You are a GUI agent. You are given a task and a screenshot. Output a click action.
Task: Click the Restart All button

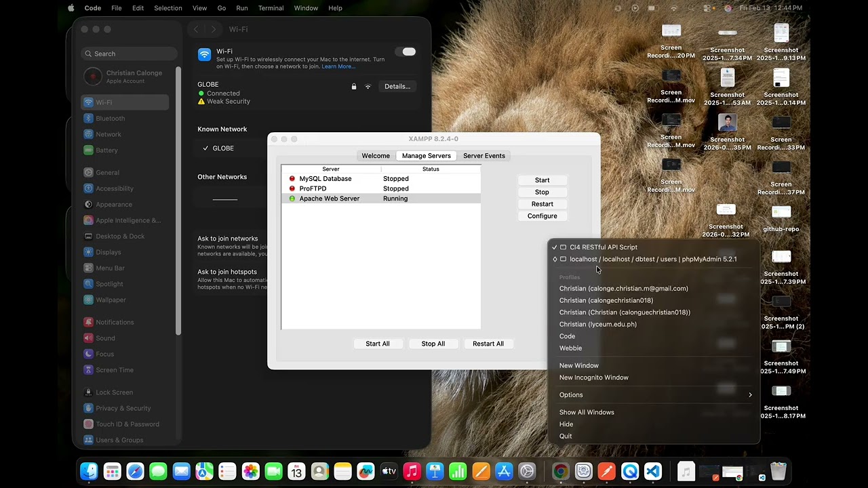488,344
